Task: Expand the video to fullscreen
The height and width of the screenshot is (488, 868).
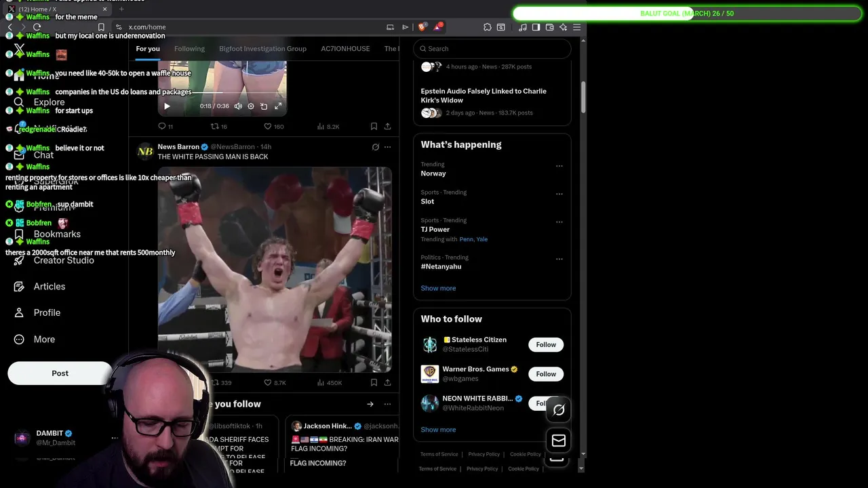Action: (278, 106)
